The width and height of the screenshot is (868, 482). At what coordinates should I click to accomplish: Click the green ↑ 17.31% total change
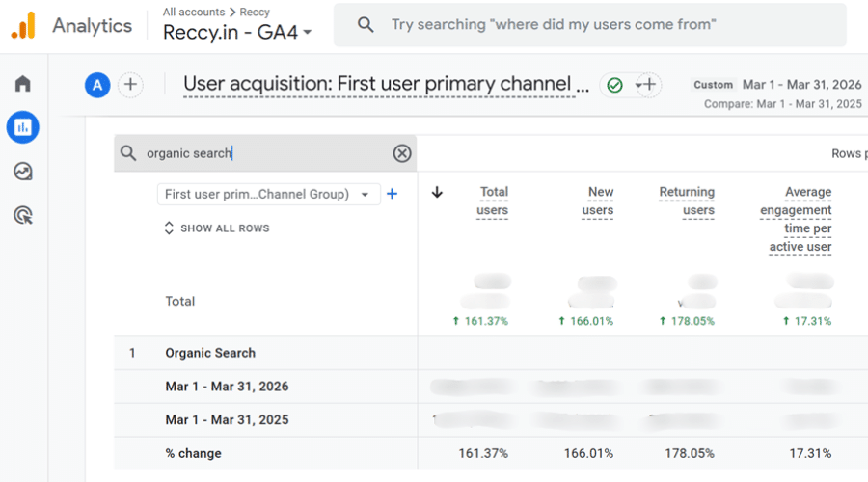pyautogui.click(x=807, y=321)
